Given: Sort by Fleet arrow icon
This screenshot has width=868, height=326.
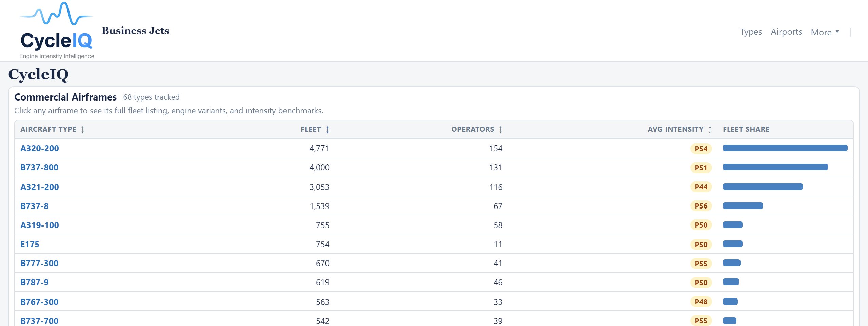Looking at the screenshot, I should coord(327,129).
